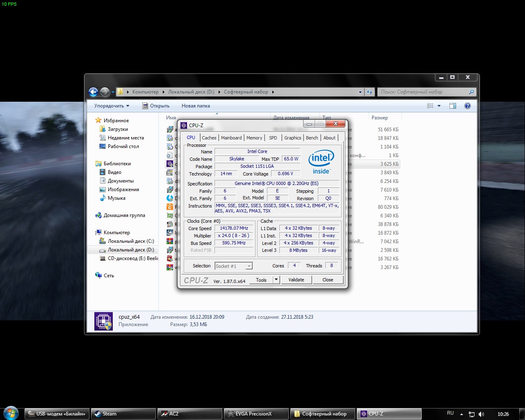Click the RU language indicator

pos(450,413)
